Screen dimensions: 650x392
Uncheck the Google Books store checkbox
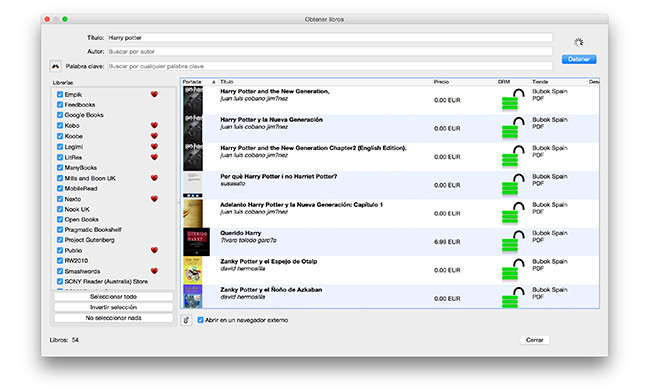click(x=60, y=115)
